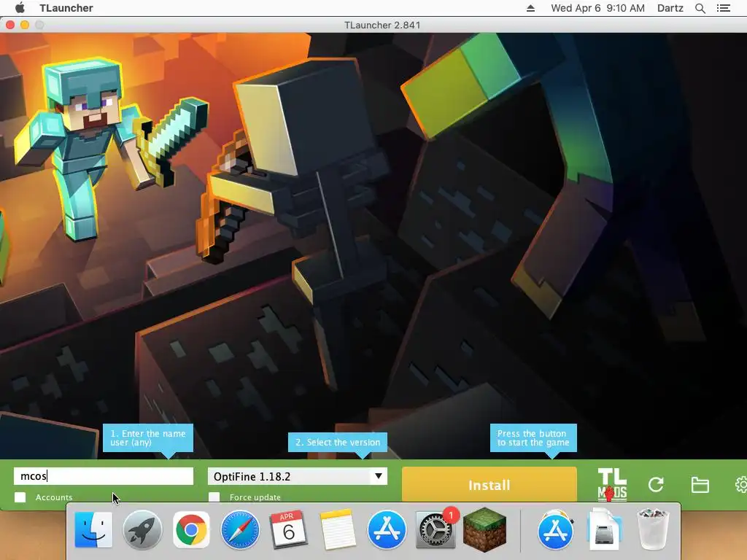Click the Apple menu logo
747x560 pixels.
(20, 7)
